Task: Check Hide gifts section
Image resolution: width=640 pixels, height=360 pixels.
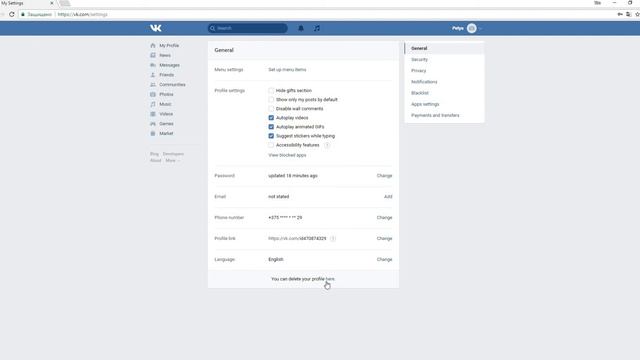Action: [x=271, y=91]
